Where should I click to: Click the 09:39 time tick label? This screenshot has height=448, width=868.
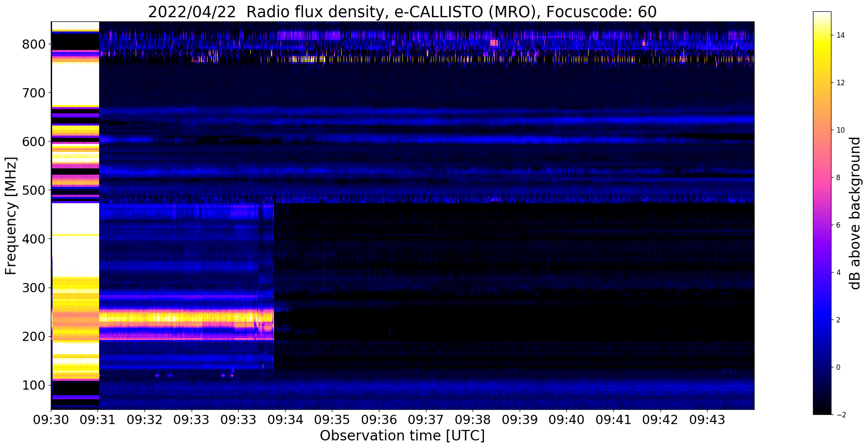coord(520,420)
